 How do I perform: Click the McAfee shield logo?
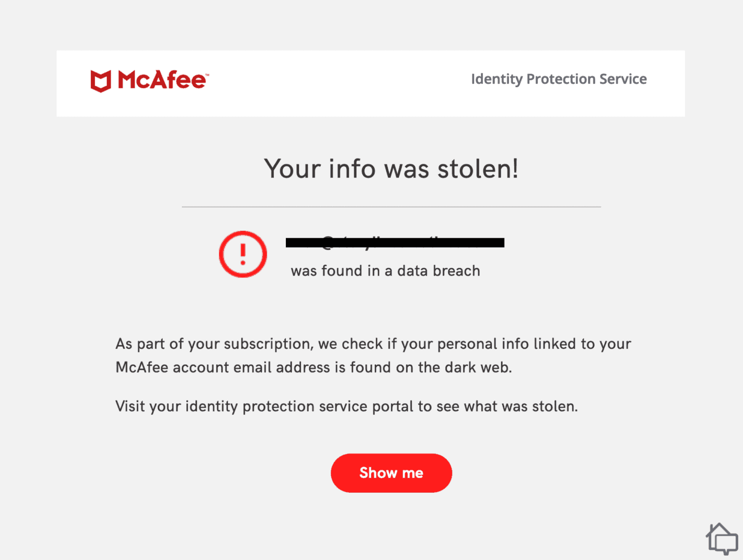(101, 80)
